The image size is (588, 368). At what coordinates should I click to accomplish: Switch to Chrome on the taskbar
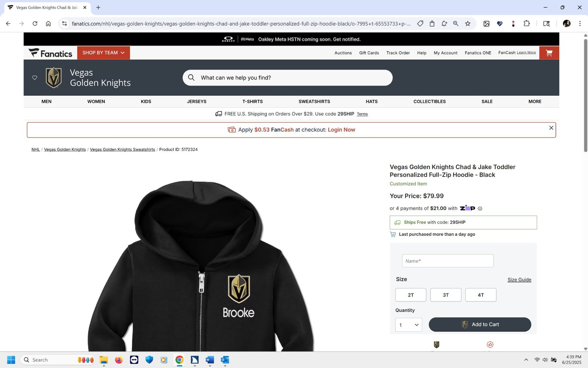pyautogui.click(x=179, y=360)
